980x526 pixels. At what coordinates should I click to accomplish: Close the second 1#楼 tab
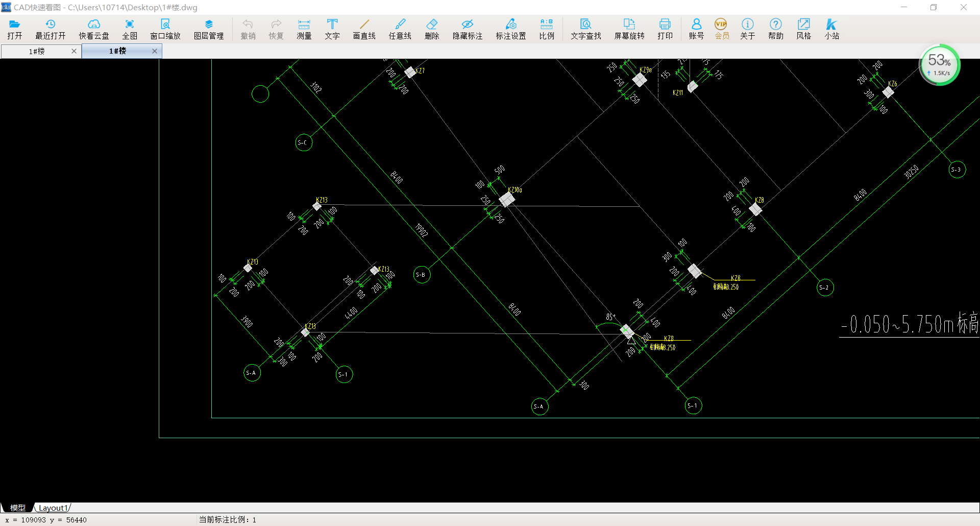click(x=155, y=51)
